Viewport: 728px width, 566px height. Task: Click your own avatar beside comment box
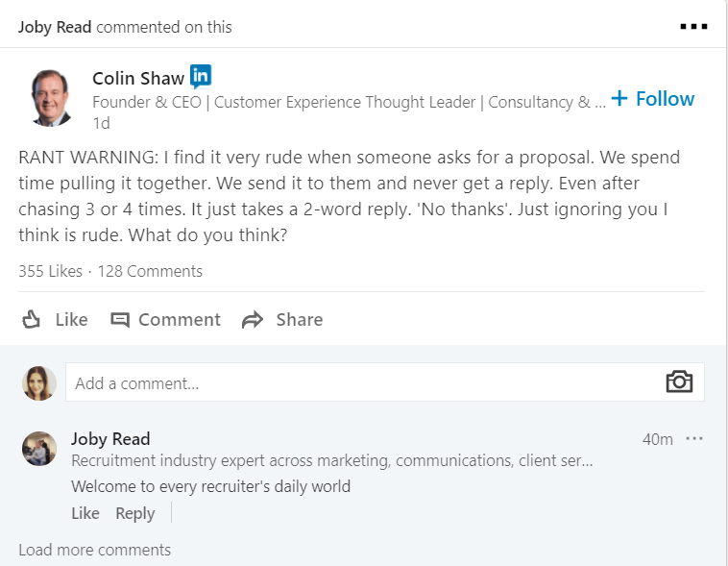coord(39,382)
